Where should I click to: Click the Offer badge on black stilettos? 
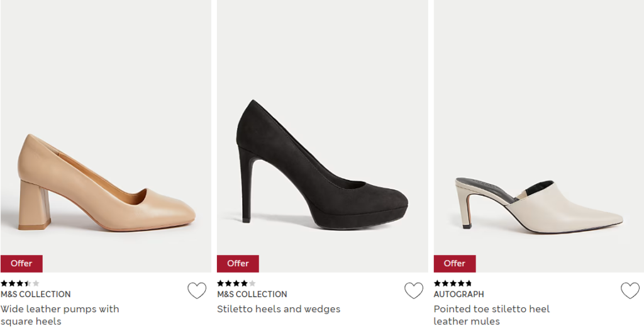(x=238, y=263)
